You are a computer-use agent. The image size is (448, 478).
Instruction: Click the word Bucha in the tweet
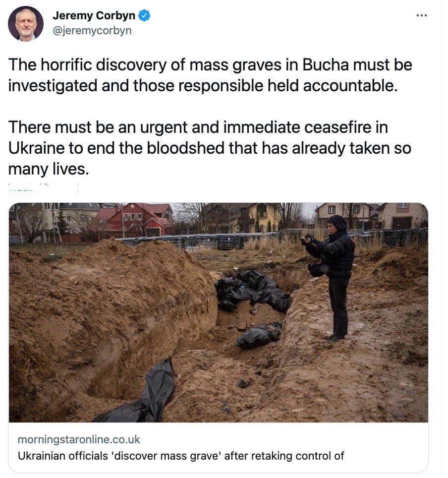tap(326, 65)
